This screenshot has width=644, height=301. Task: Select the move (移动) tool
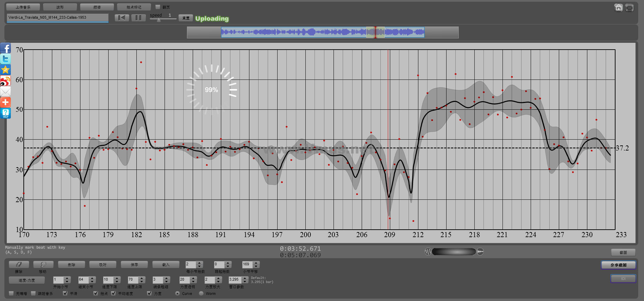point(43,264)
